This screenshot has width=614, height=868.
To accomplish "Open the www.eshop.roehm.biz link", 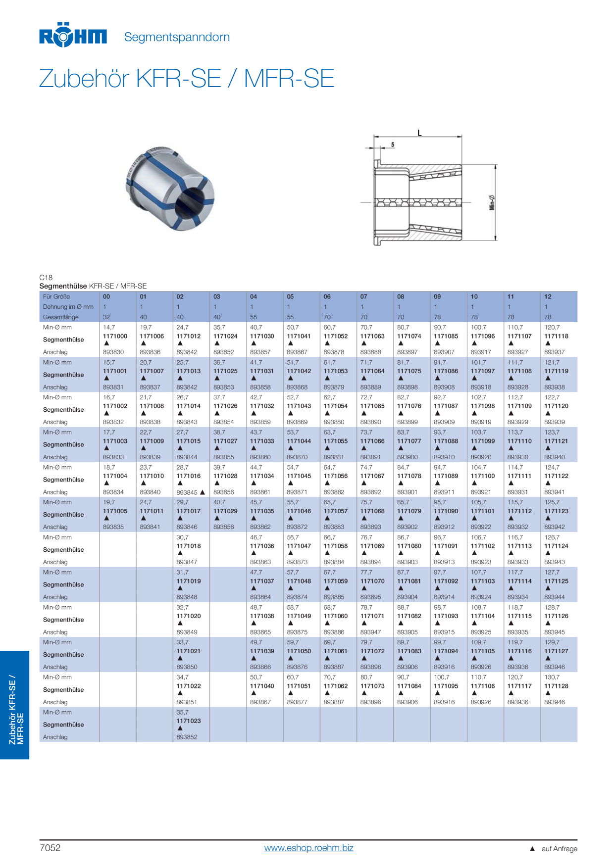I will [309, 848].
